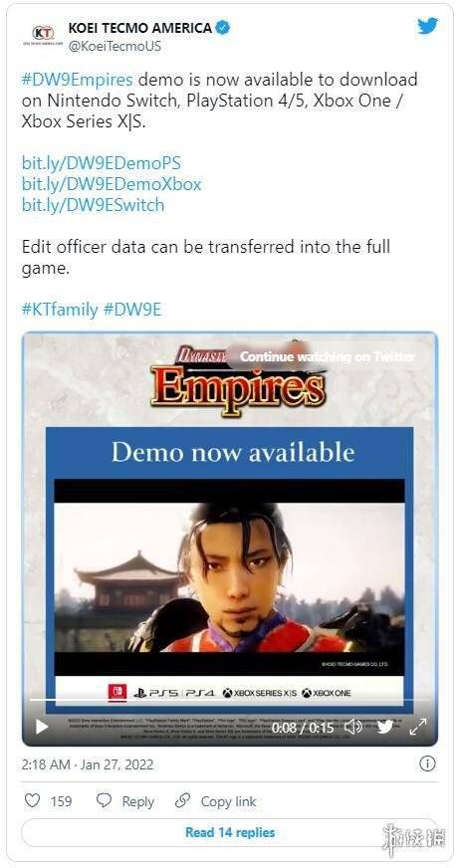Open the bit.ly/DW9EDemoPS link
This screenshot has width=460, height=868.
102,163
